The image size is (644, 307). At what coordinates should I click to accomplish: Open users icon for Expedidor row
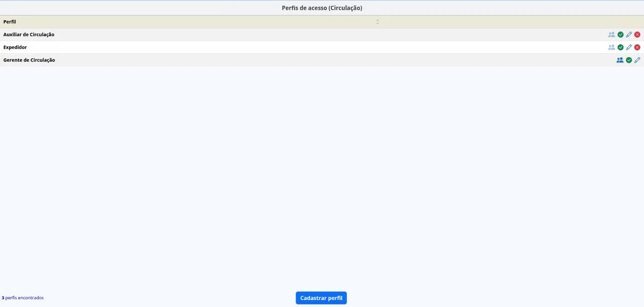(x=611, y=47)
